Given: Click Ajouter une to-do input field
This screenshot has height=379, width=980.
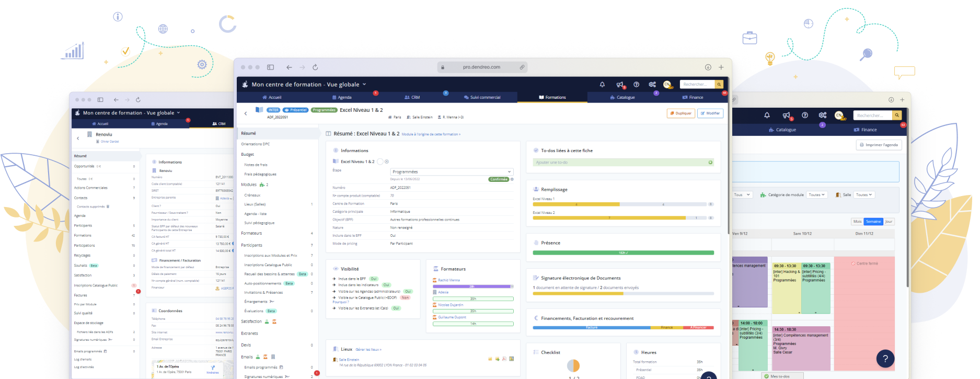Looking at the screenshot, I should pos(623,163).
